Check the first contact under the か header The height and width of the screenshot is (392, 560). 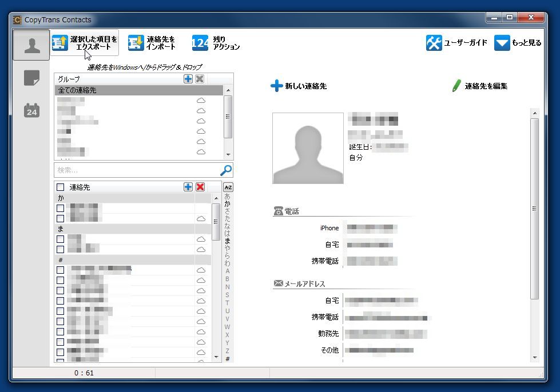tap(61, 209)
